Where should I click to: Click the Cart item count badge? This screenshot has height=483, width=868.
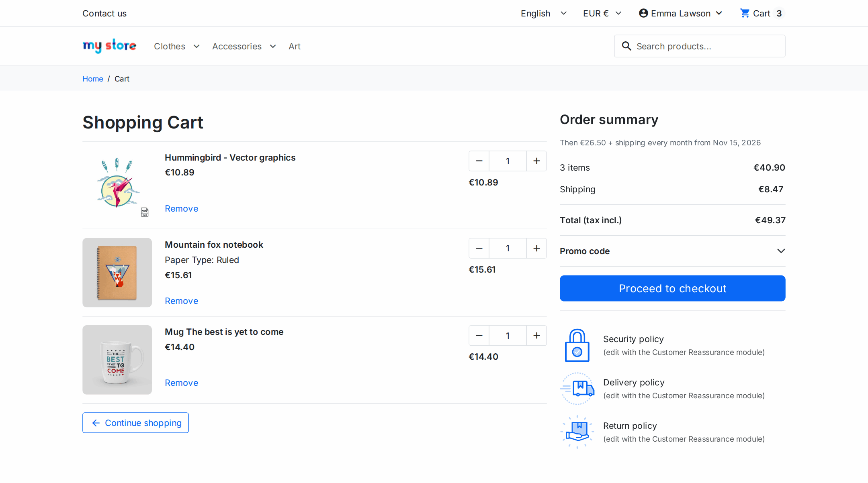779,13
